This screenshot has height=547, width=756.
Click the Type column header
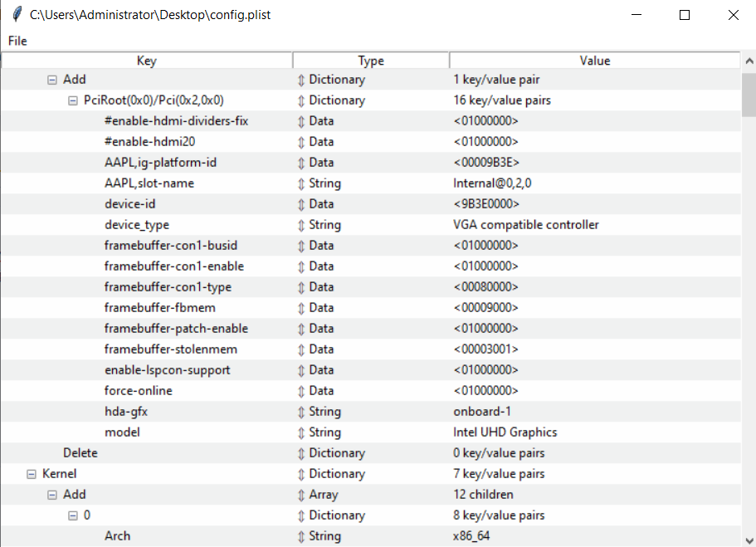point(371,61)
